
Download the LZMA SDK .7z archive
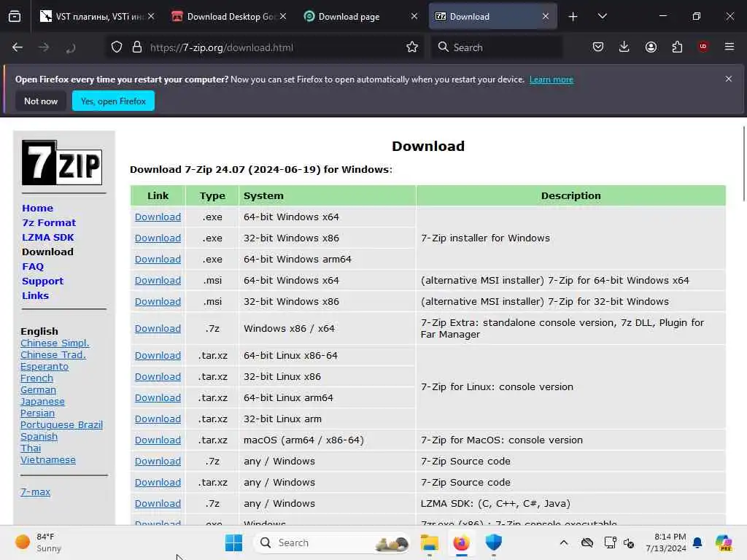pos(158,504)
